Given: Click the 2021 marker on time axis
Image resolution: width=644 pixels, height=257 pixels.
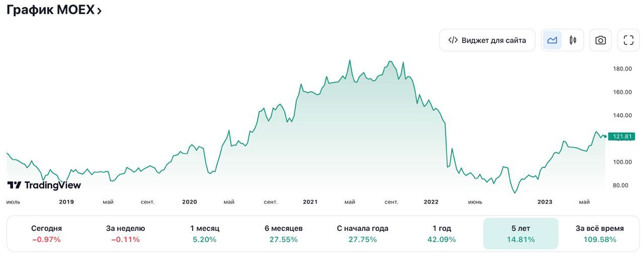Looking at the screenshot, I should tap(310, 202).
